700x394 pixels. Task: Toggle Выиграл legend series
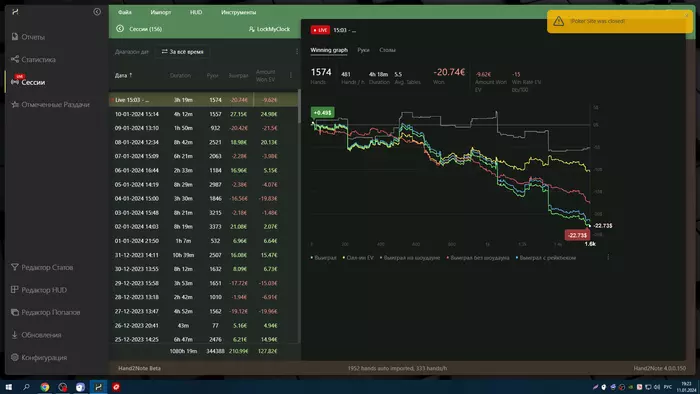point(324,258)
